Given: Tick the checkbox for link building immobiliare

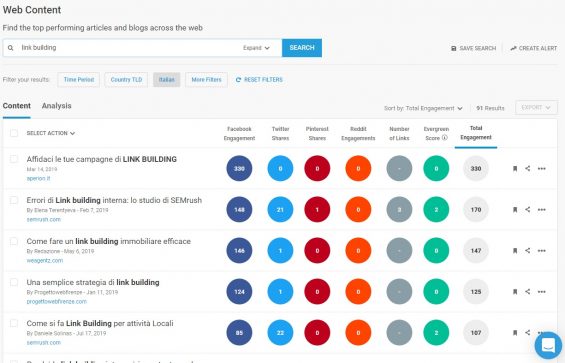Looking at the screenshot, I should pyautogui.click(x=14, y=241).
